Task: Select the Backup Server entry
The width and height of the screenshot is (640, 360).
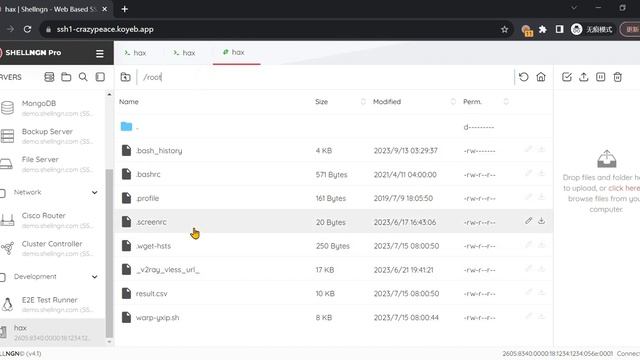Action: (52, 136)
